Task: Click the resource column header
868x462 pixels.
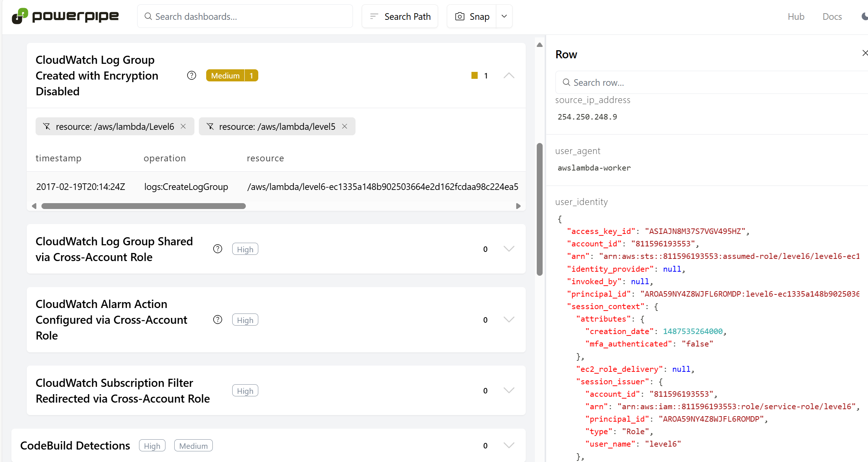Action: (265, 158)
